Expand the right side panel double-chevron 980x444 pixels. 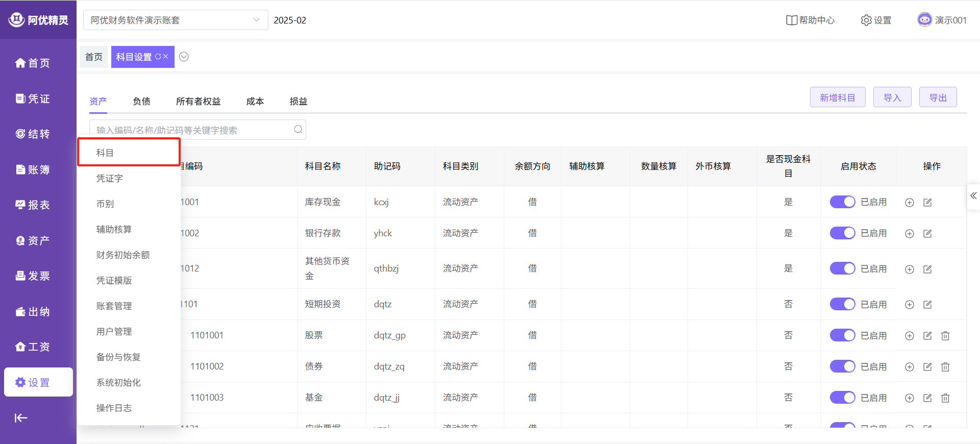pos(973,196)
